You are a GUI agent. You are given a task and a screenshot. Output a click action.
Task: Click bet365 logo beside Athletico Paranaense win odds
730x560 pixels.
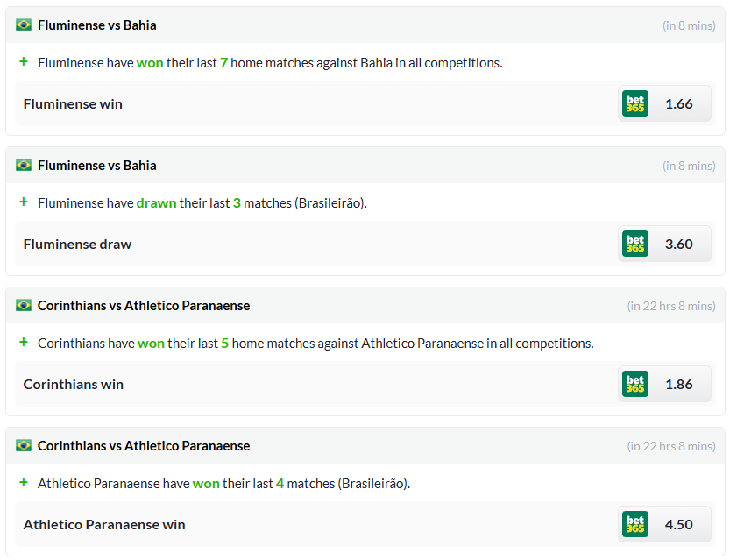635,524
